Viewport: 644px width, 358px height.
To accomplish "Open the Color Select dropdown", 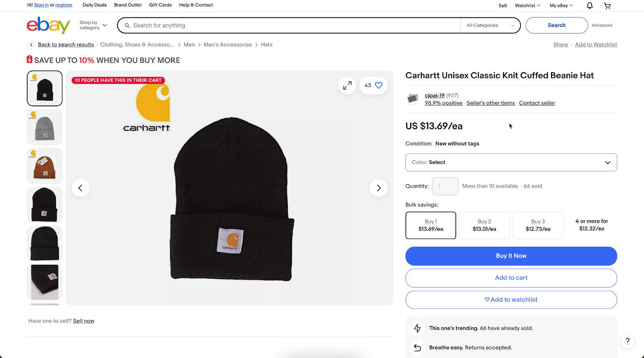I will coord(511,162).
